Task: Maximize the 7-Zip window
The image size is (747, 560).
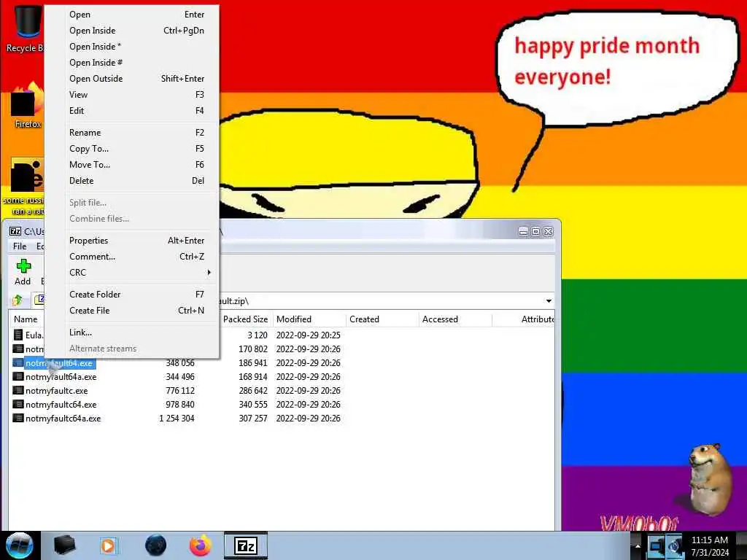Action: pyautogui.click(x=535, y=231)
